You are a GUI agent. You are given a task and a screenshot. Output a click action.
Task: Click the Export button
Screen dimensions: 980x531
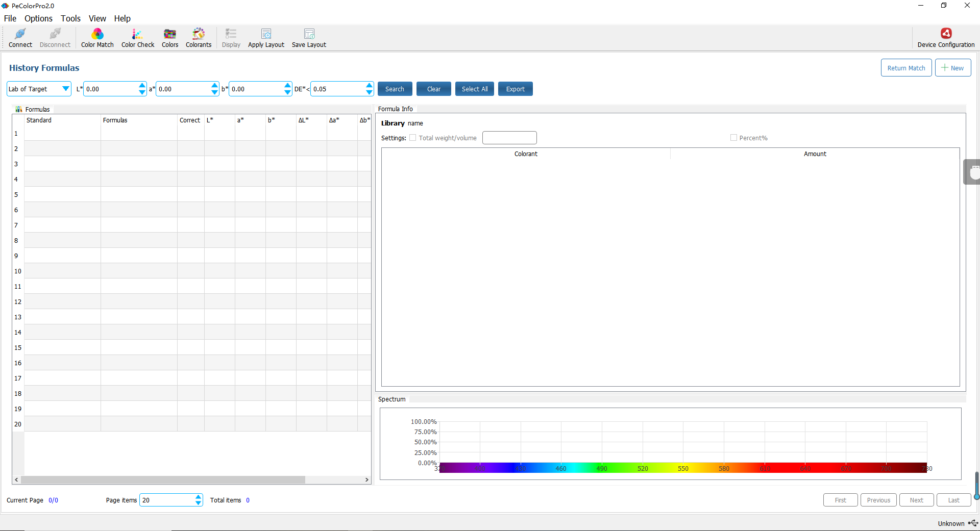516,89
